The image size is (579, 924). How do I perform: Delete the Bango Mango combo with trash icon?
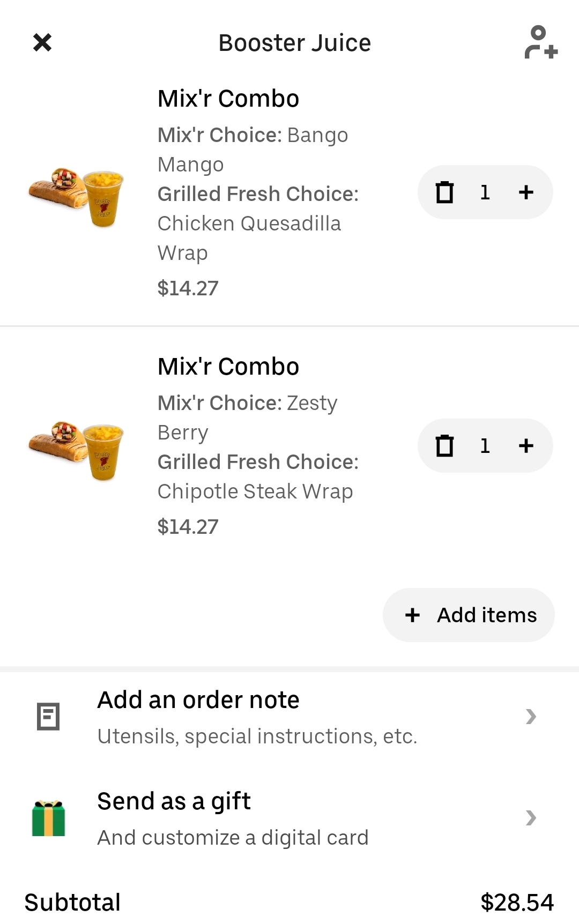tap(444, 192)
